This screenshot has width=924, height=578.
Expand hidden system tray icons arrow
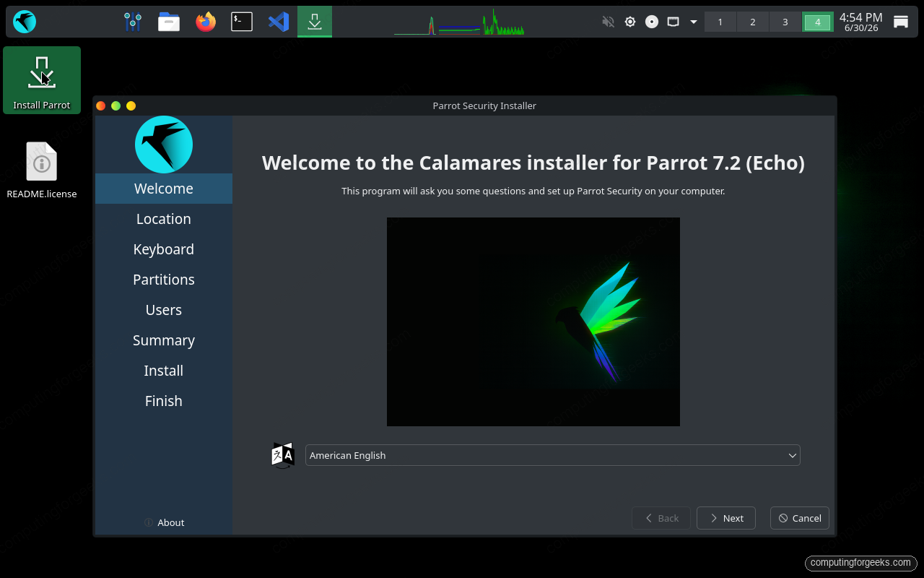(694, 22)
